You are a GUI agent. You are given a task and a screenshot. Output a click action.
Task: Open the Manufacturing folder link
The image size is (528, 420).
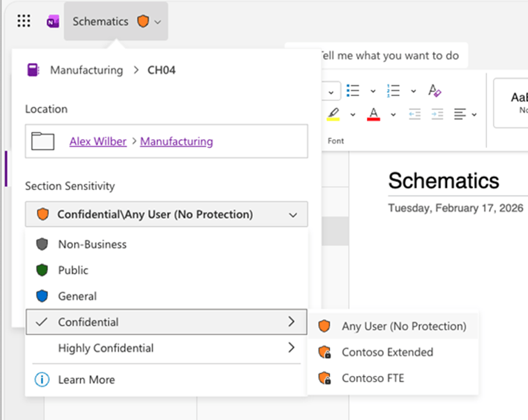tap(176, 142)
